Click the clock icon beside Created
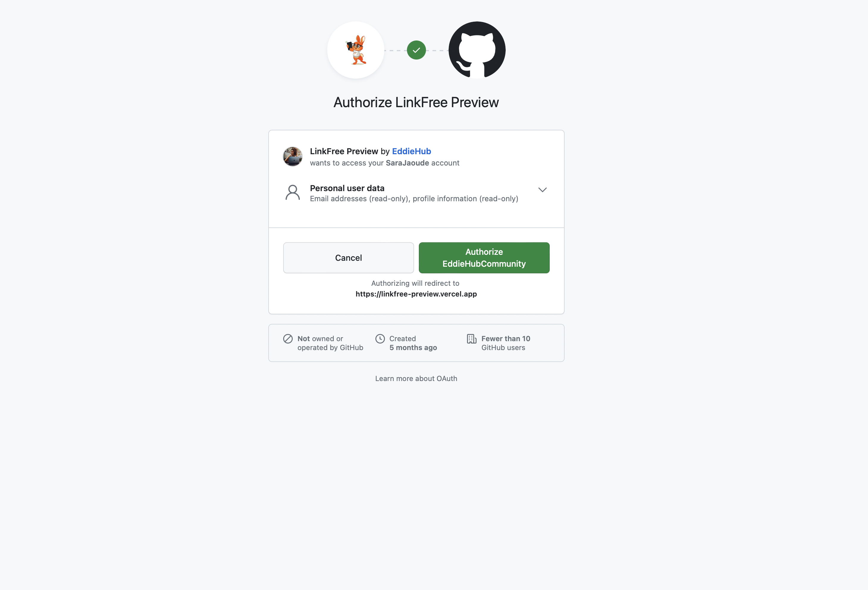This screenshot has height=590, width=868. (380, 339)
